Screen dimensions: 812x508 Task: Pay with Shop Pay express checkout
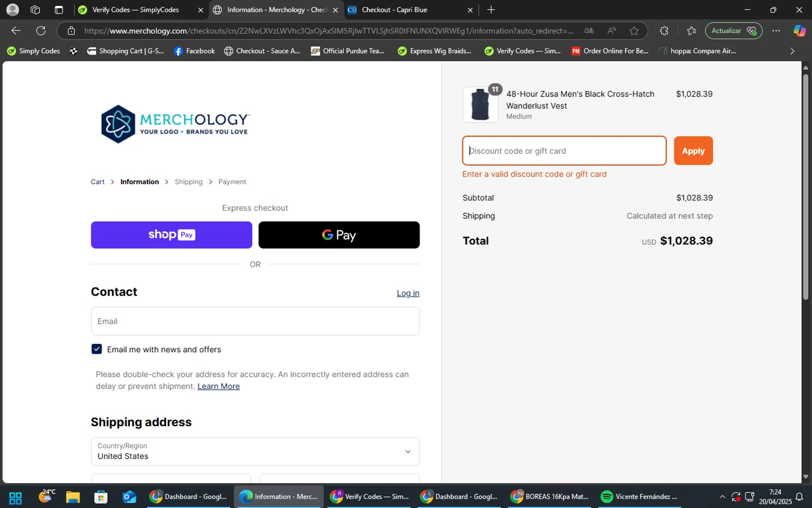click(172, 235)
